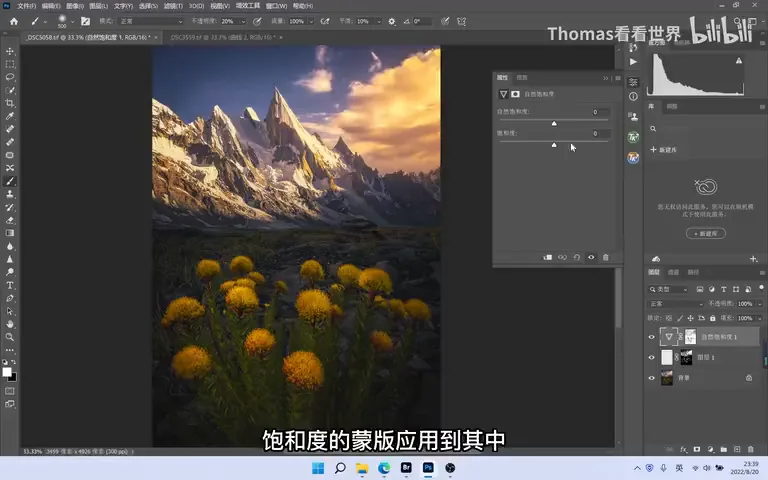The width and height of the screenshot is (768, 480).
Task: Toggle pressure for opacity icon
Action: pos(257,22)
